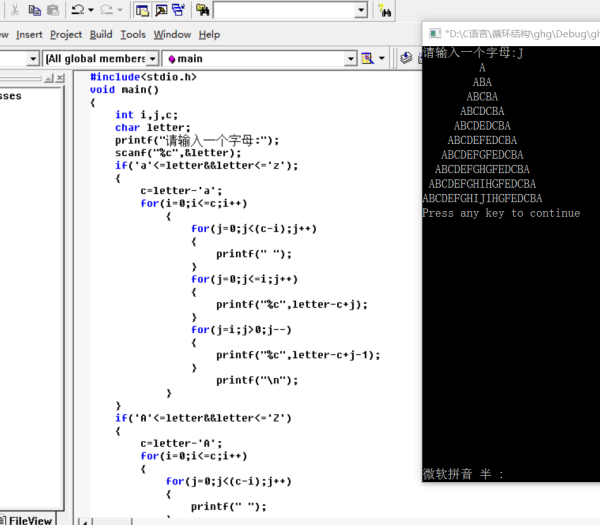
Task: Open the Redo history dropdown arrow
Action: (120, 10)
